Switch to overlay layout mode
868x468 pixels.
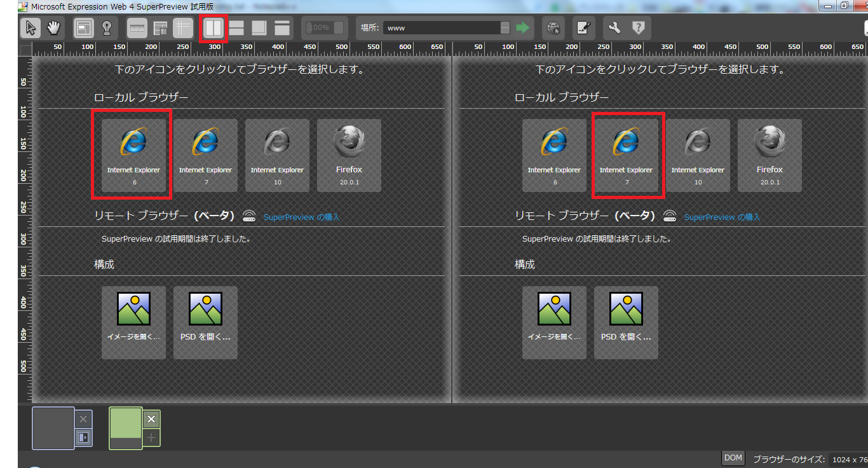coord(259,28)
